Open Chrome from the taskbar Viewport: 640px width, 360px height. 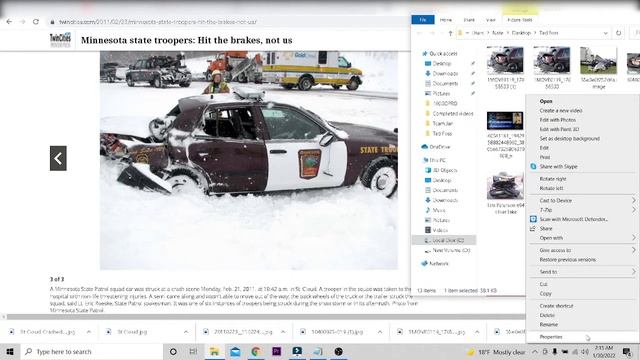point(256,351)
